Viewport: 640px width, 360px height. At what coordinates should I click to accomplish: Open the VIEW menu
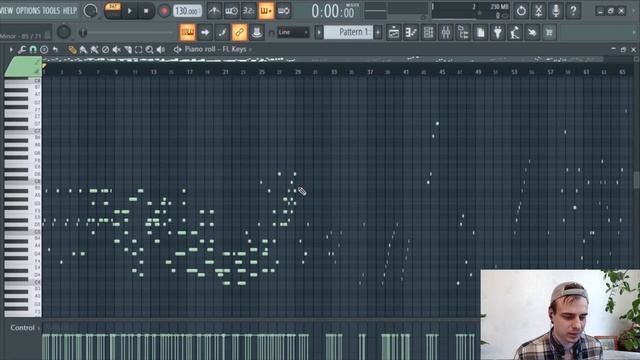click(6, 11)
